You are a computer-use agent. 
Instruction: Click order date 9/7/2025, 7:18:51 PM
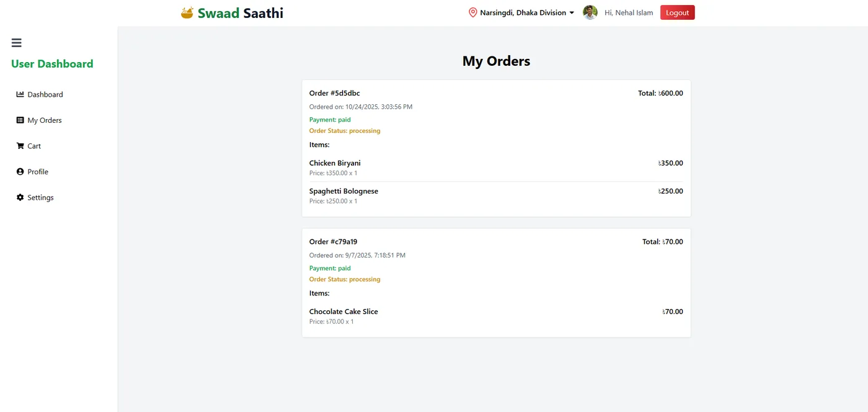point(357,255)
